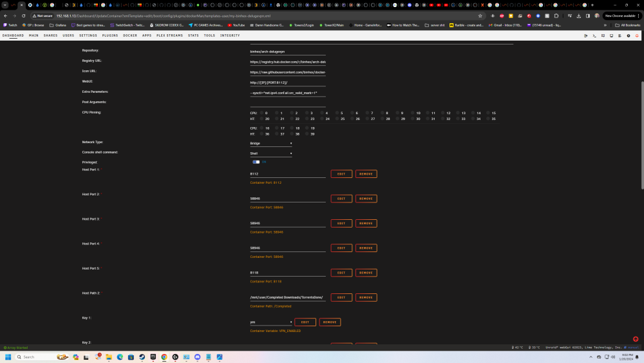Click the Unraid help question icon
The image size is (644, 363).
(x=629, y=35)
